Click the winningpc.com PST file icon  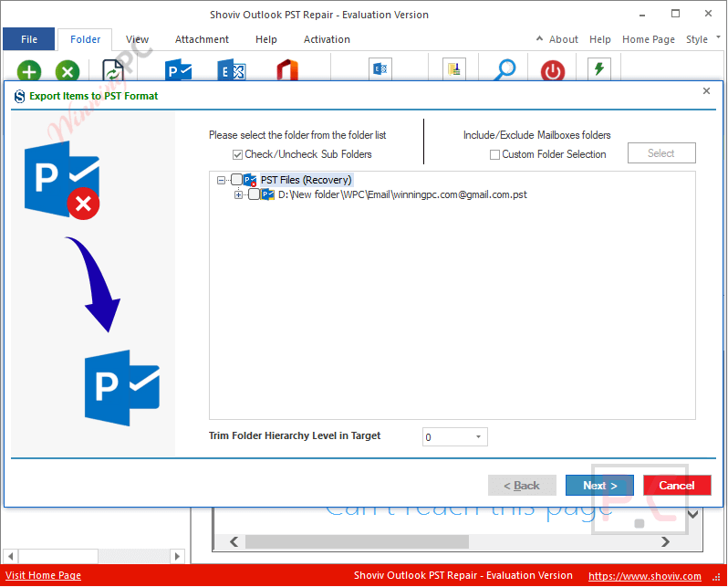(267, 194)
